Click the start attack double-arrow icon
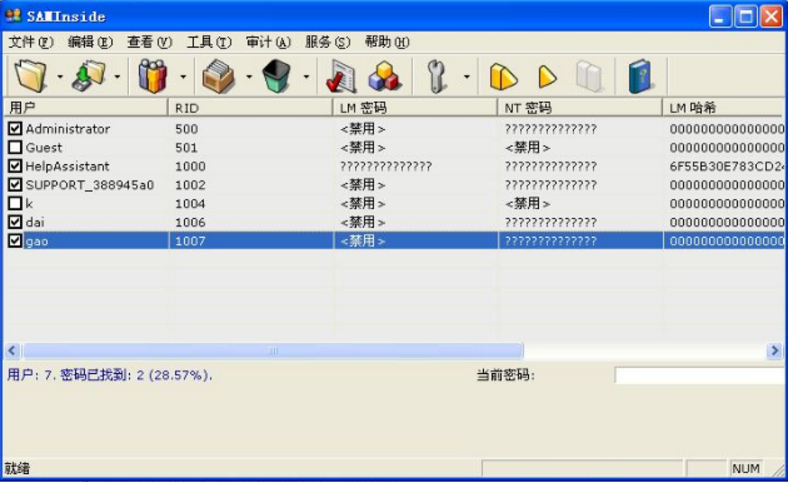Viewport: 789px width, 482px height. pos(503,77)
